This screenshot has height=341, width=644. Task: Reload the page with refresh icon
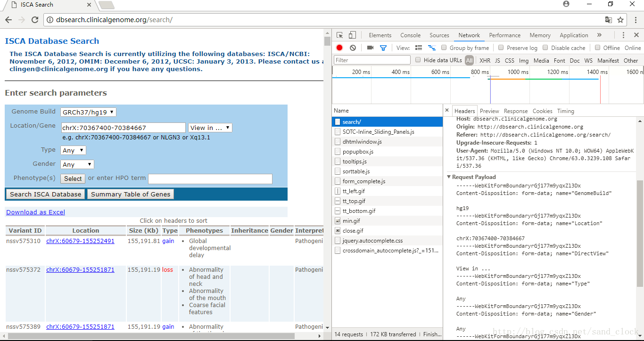[x=35, y=20]
